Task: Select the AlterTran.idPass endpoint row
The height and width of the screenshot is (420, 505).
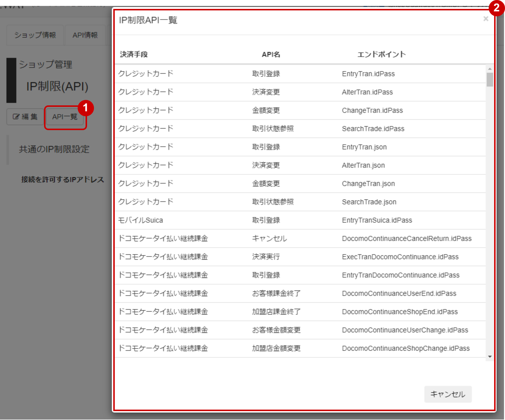Action: tap(367, 92)
